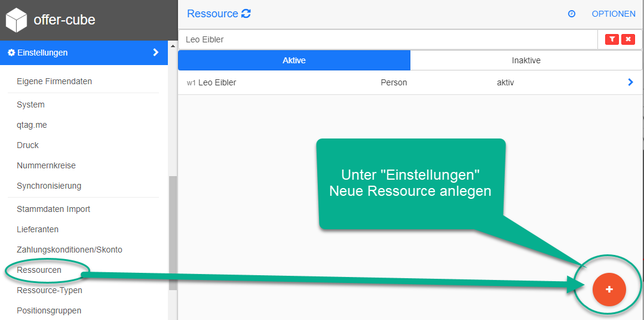Open Synchronisierung settings
The image size is (644, 320).
(x=49, y=186)
